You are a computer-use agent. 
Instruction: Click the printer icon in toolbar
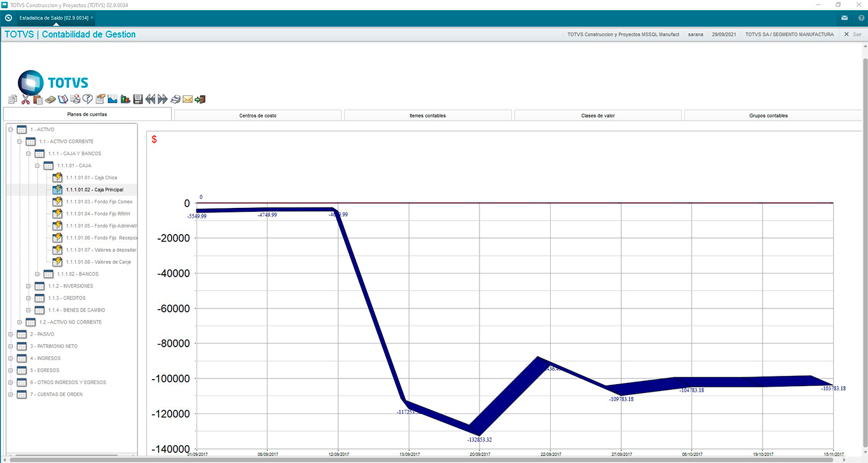click(176, 99)
